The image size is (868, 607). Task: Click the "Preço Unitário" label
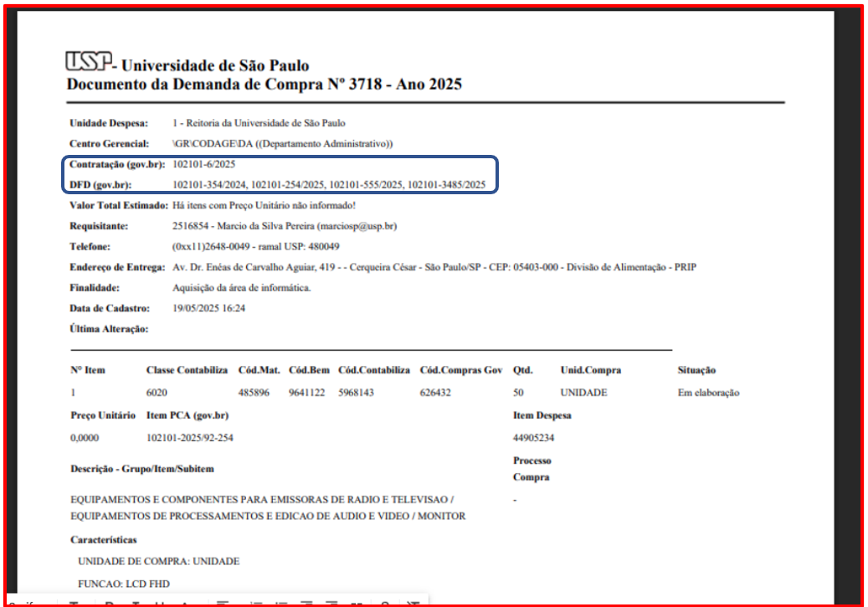click(x=103, y=415)
